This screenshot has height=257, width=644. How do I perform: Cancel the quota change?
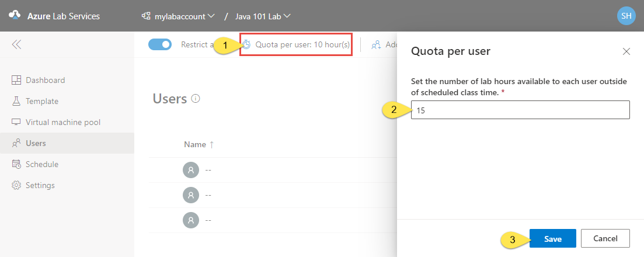coord(605,238)
